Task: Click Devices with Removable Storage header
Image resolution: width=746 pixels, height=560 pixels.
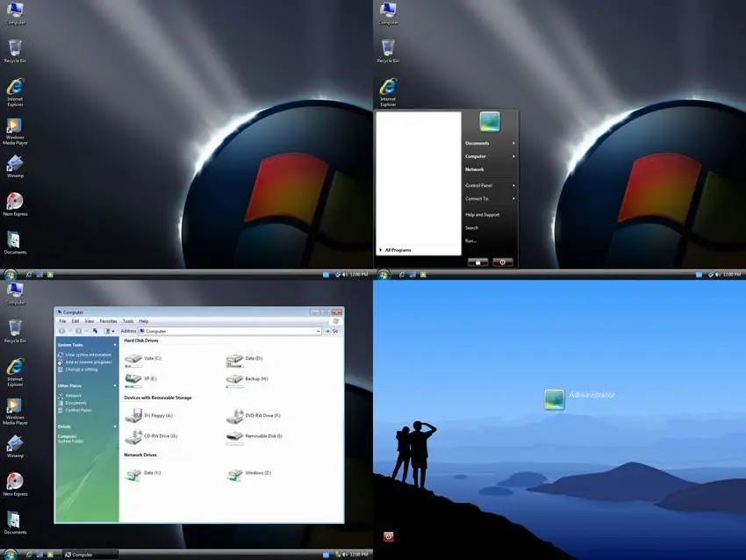Action: 158,398
